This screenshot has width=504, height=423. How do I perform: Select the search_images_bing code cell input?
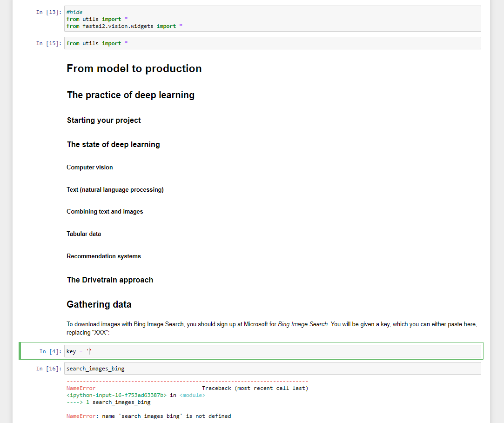[x=272, y=369]
